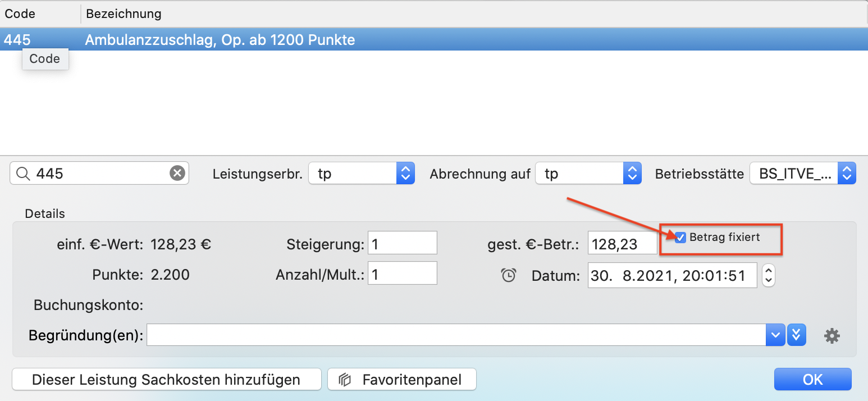The width and height of the screenshot is (868, 401).
Task: Clear the 445 search field
Action: click(177, 174)
